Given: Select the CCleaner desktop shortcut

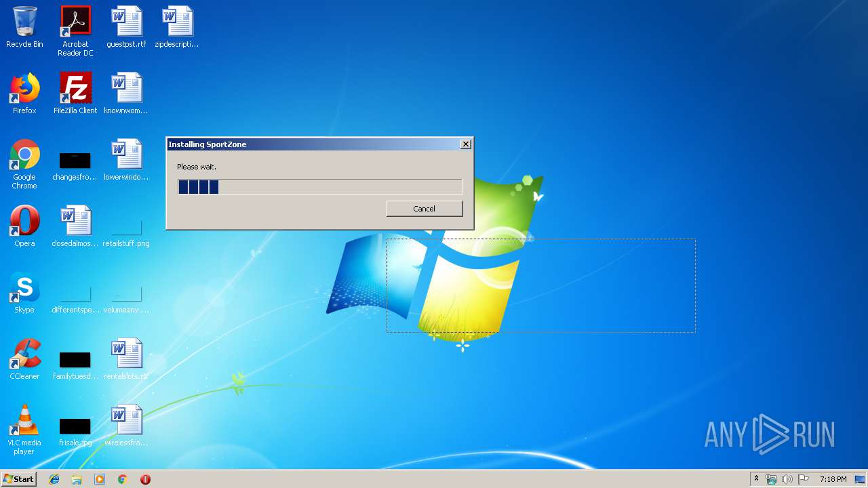Looking at the screenshot, I should pos(24,359).
